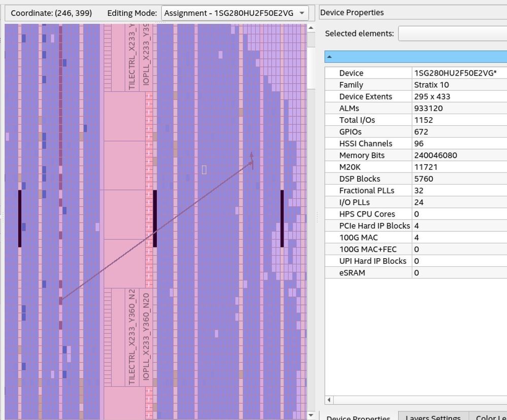Viewport: 507px width, 420px height.
Task: Click the chip view vertical scrollbar thumb
Action: click(x=311, y=68)
